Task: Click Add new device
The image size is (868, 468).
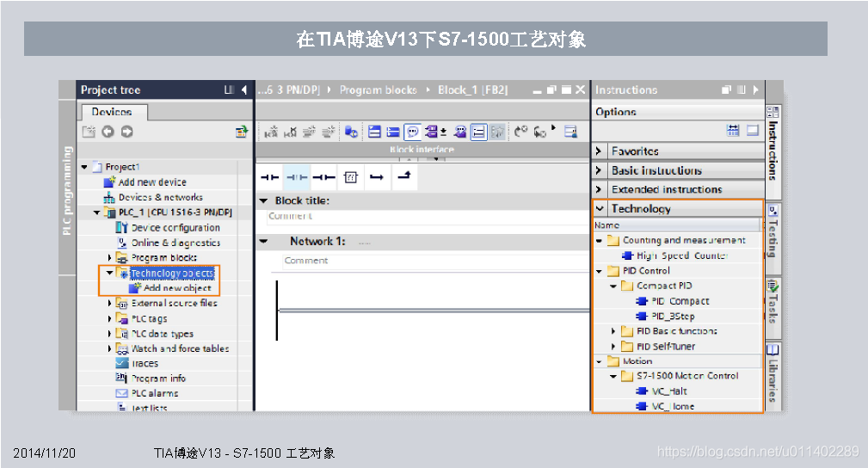Action: pos(152,182)
